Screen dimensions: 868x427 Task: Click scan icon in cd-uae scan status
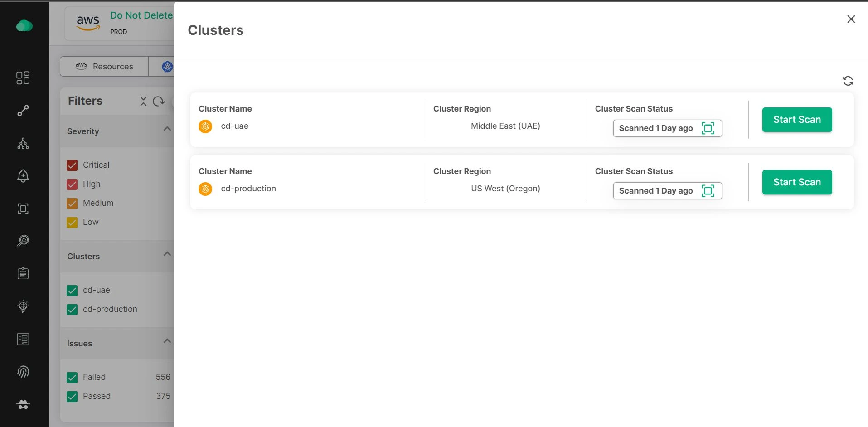(708, 128)
